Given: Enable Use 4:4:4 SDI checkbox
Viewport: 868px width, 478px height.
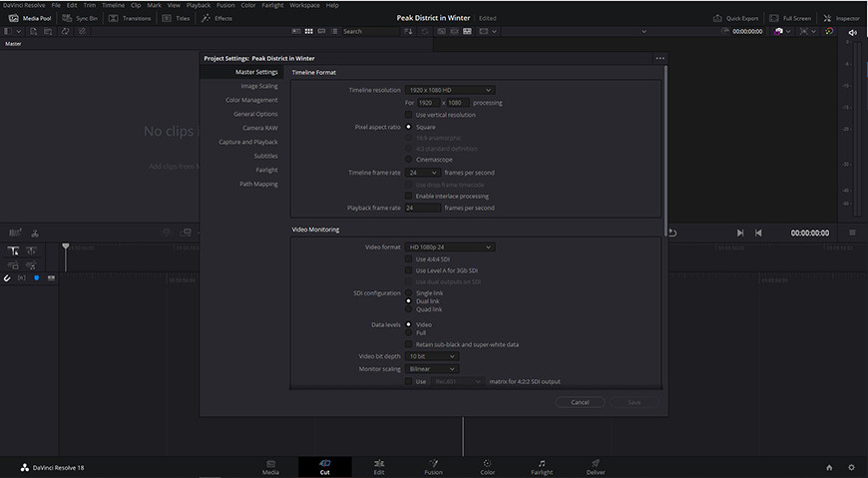Looking at the screenshot, I should (408, 259).
